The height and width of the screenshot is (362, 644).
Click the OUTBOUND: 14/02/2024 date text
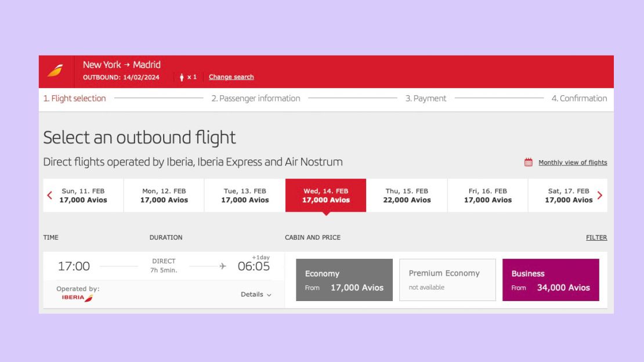(x=121, y=77)
